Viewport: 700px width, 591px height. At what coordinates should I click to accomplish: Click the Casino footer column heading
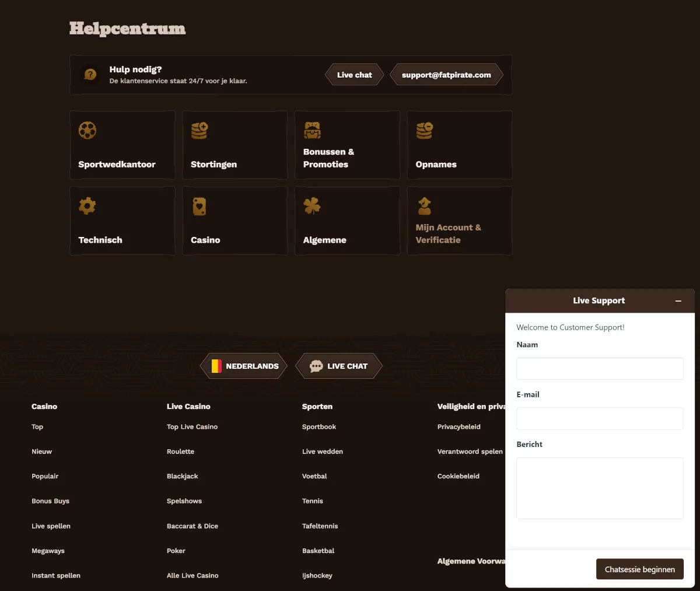[44, 407]
